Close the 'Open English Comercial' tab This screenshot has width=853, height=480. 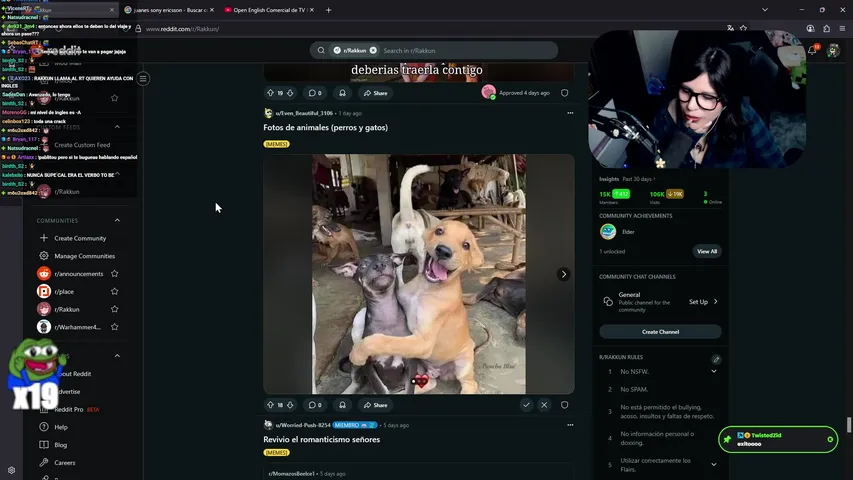[x=312, y=10]
